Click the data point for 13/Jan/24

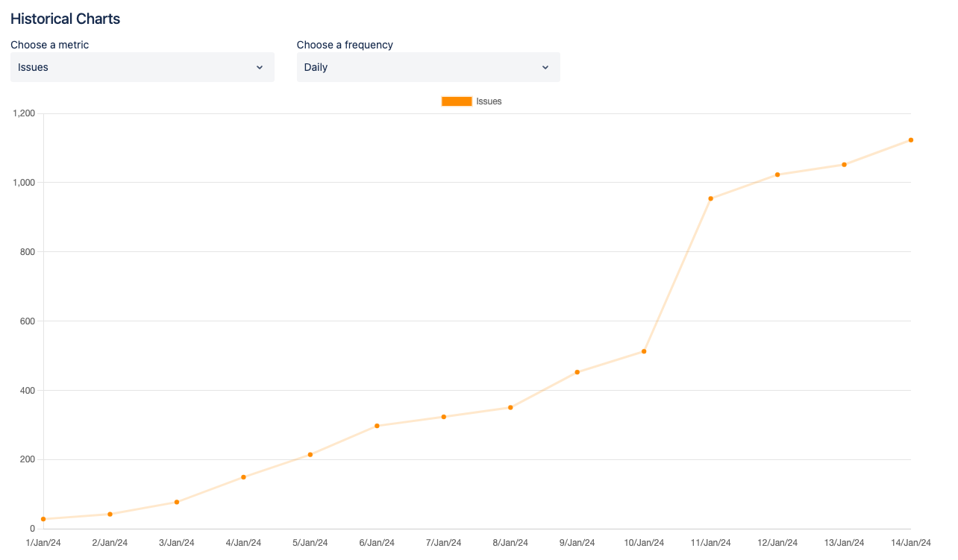pyautogui.click(x=844, y=165)
